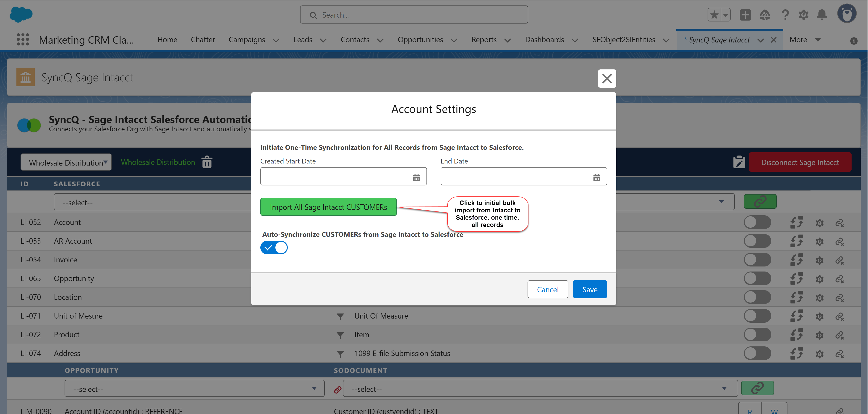Expand the favorites list dropdown arrow
The image size is (868, 414).
point(725,15)
